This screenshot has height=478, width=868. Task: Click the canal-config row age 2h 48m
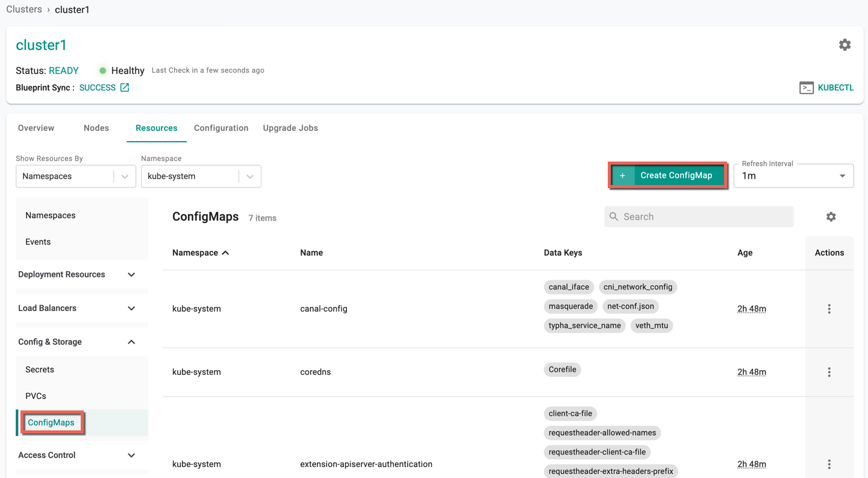(x=752, y=309)
